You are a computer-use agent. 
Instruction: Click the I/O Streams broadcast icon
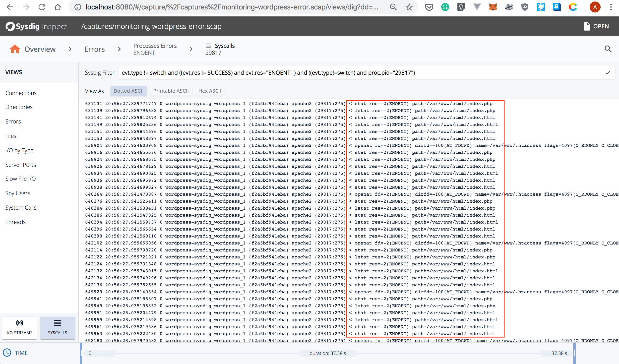click(x=20, y=323)
